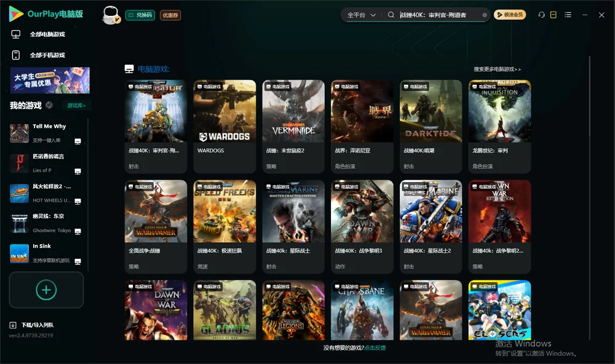Screen dimensions: 615x364
Task: Click the monitor icon next to 电脑游戏 heading
Action: 129,69
